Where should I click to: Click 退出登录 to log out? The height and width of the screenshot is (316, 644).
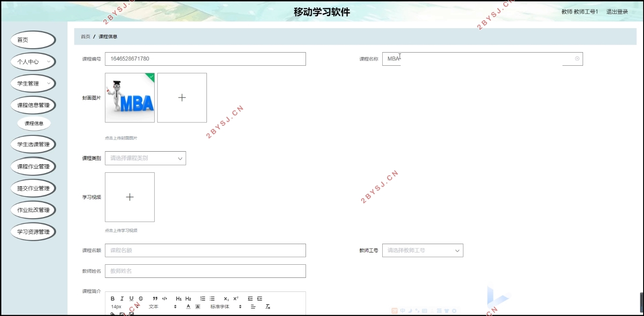tap(617, 12)
